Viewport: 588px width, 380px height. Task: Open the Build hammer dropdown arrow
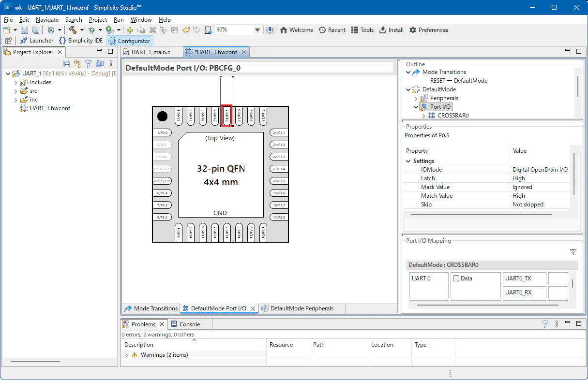pos(81,30)
